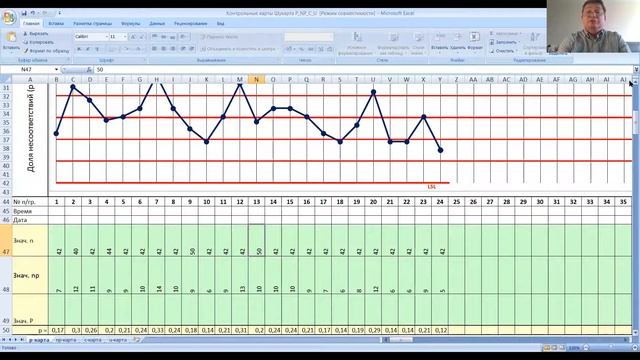This screenshot has height=360, width=640.
Task: Toggle Wrap Text (Перенос текста)
Action: pyautogui.click(x=219, y=37)
